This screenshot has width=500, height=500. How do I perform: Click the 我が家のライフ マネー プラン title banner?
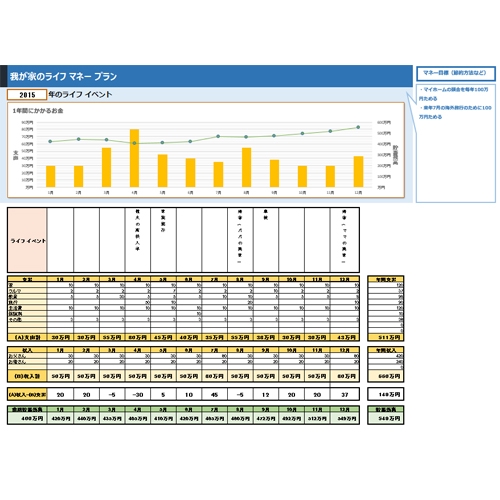207,76
